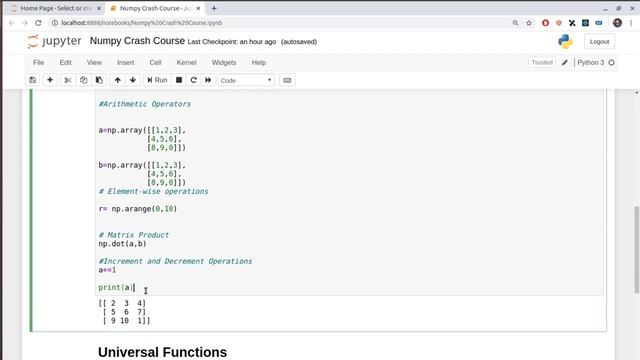Click the print(a) line in code cell
640x360 pixels.
(x=116, y=287)
